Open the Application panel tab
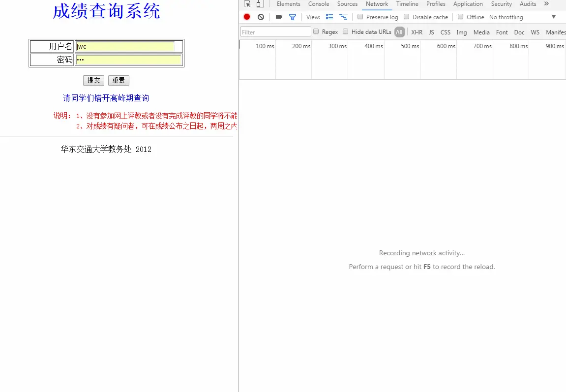The width and height of the screenshot is (566, 392). click(x=468, y=4)
